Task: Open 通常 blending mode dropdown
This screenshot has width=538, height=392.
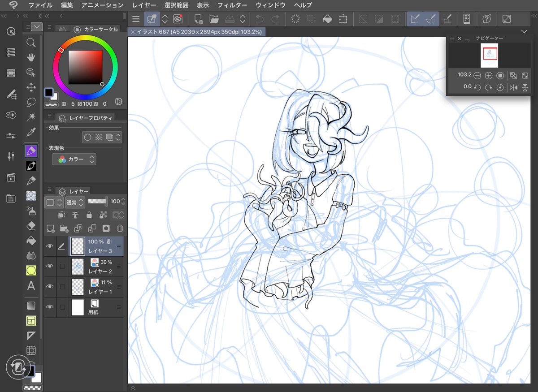Action: [74, 202]
